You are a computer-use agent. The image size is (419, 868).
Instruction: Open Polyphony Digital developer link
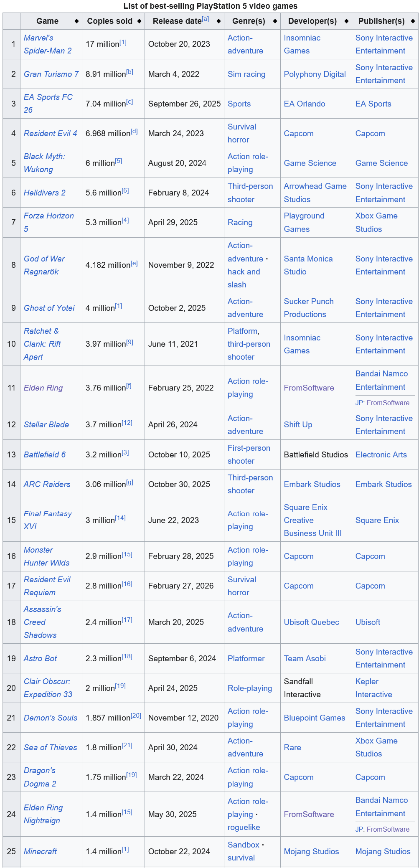click(315, 74)
